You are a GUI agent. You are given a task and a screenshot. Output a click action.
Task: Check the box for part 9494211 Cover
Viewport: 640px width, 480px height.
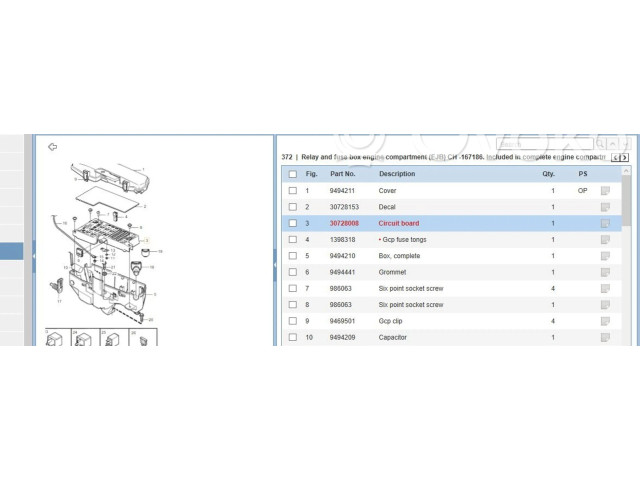292,190
